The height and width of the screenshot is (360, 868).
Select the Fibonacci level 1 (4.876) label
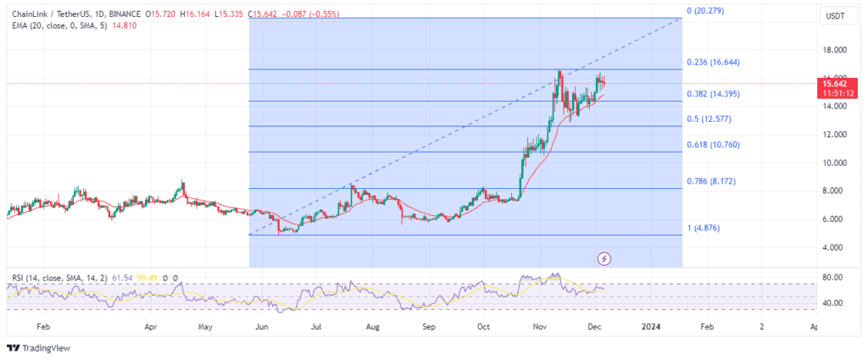703,228
